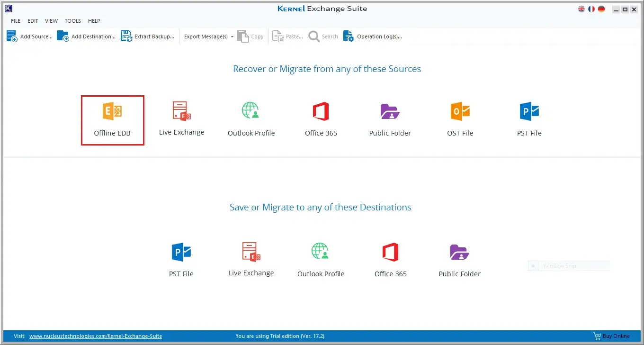The height and width of the screenshot is (345, 644).
Task: Choose Public Folder as destination
Action: click(x=459, y=260)
